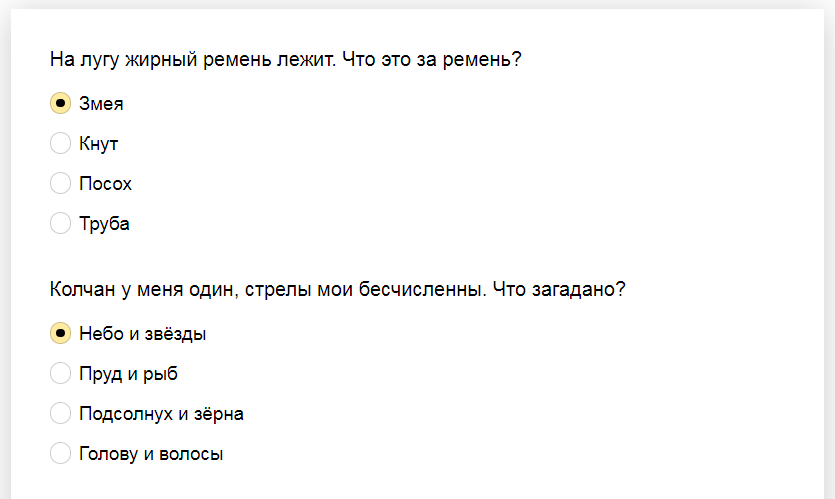Select the 'Небо и звёзды' radio button
The height and width of the screenshot is (499, 835).
tap(60, 333)
